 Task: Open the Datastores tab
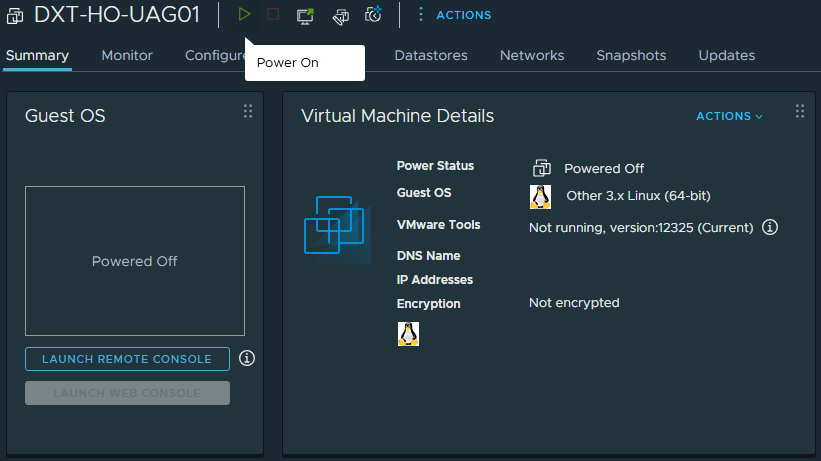click(430, 56)
